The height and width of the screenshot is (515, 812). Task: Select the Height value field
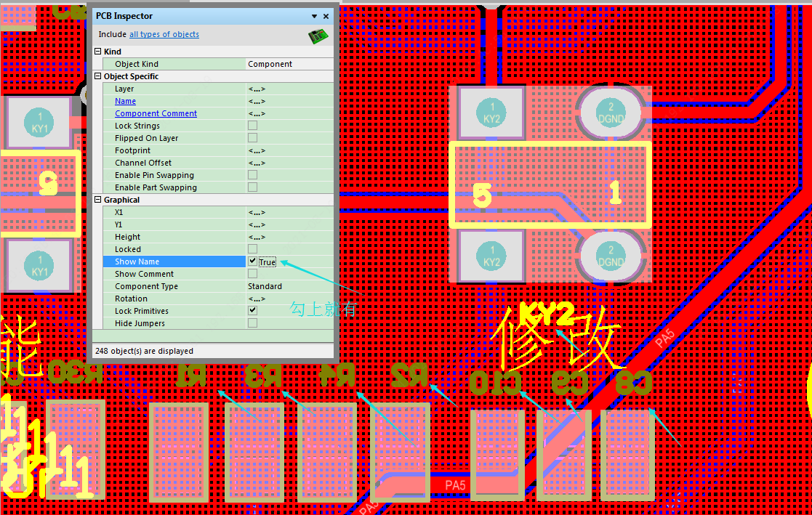pyautogui.click(x=289, y=237)
